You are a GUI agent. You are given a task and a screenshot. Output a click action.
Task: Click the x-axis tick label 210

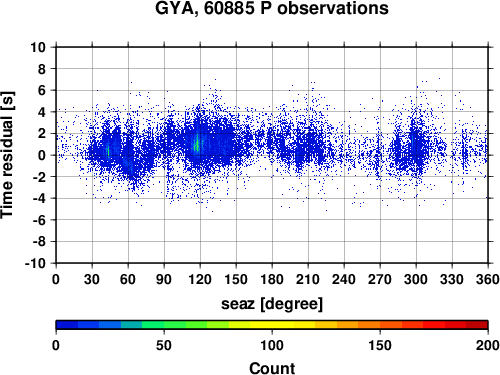pyautogui.click(x=308, y=279)
